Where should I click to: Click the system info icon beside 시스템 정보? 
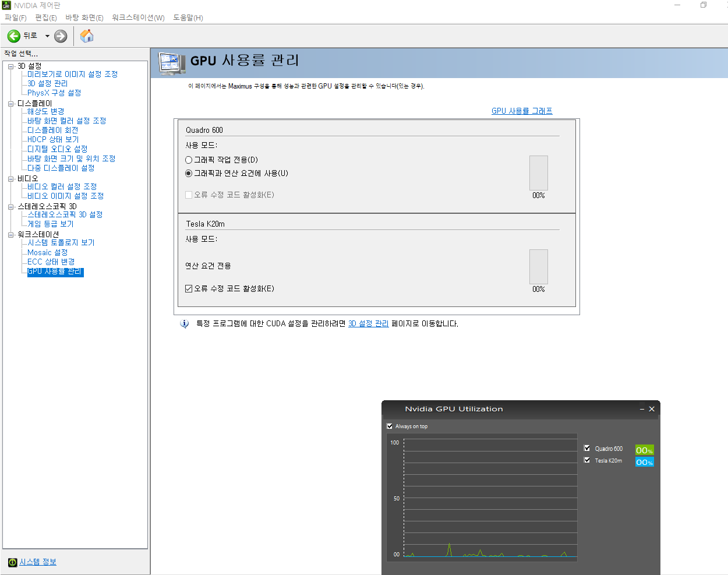(x=12, y=562)
